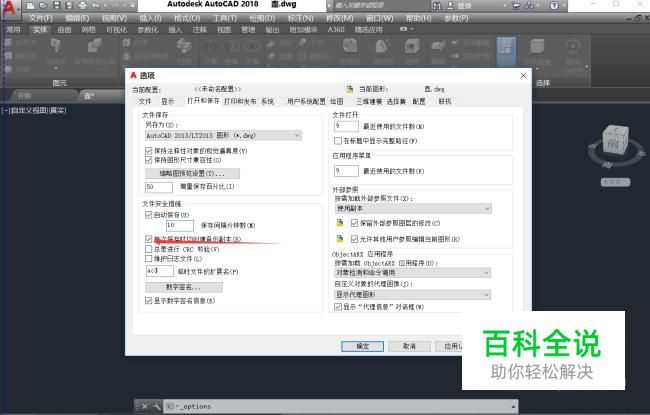
Task: Click the Open file icon in quick access toolbar
Action: pyautogui.click(x=43, y=5)
